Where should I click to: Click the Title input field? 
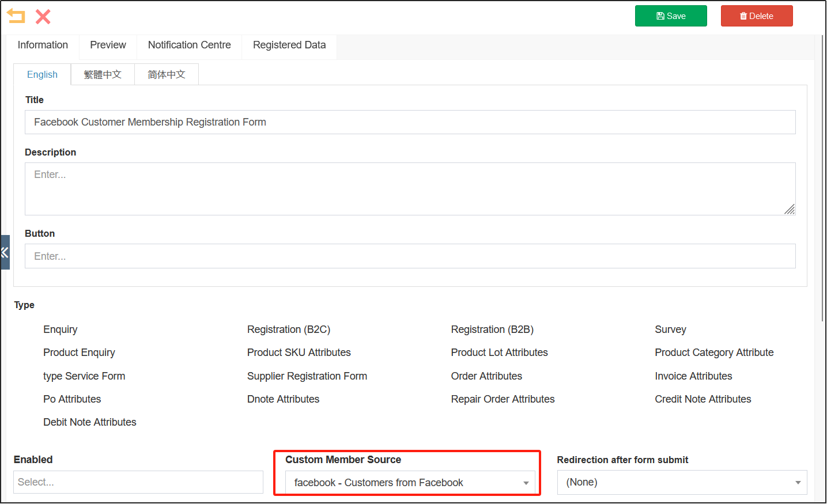coord(410,122)
